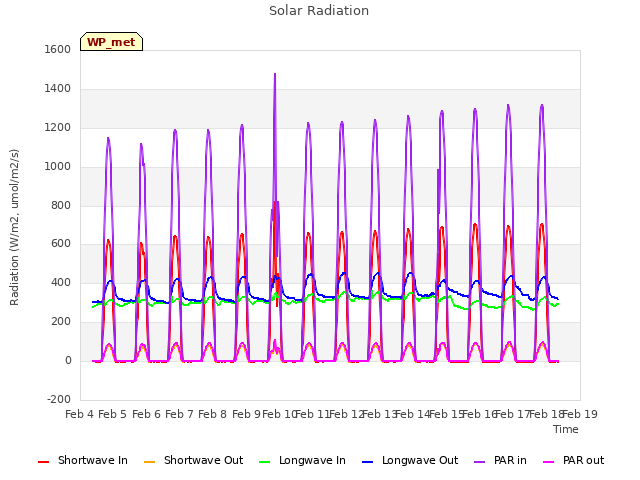The width and height of the screenshot is (640, 480).
Task: Toggle Shortwave In legend entry
Action: tap(82, 460)
